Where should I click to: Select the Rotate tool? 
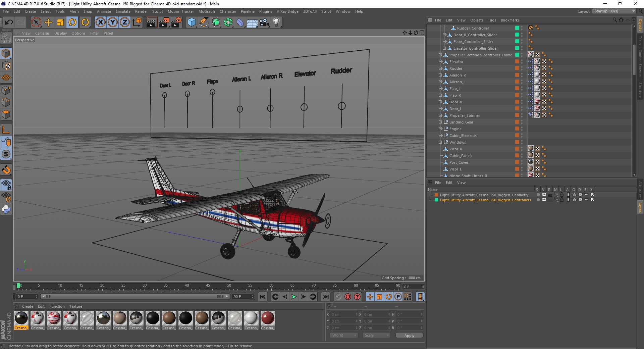[72, 22]
